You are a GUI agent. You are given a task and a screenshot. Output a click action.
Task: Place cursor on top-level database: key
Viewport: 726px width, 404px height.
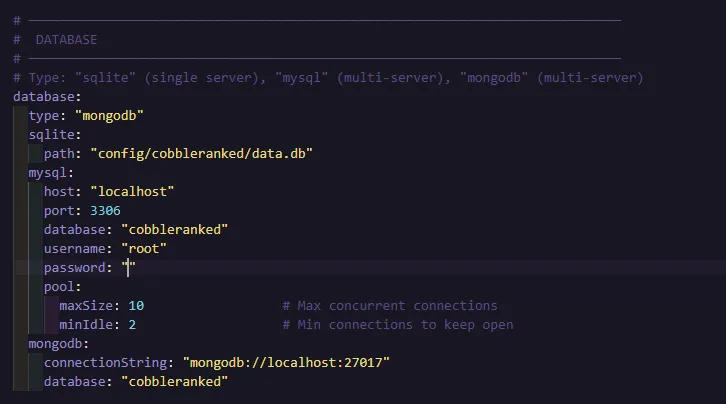(47, 97)
